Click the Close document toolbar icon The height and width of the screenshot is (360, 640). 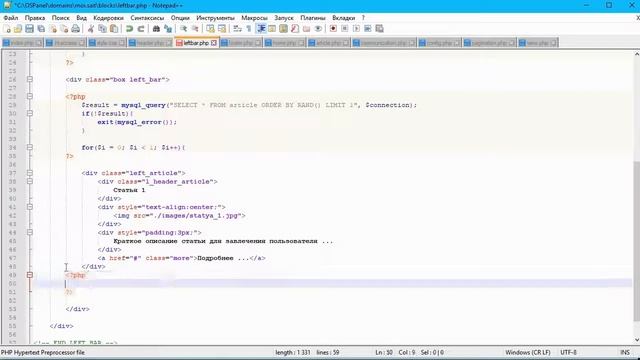pyautogui.click(x=53, y=29)
